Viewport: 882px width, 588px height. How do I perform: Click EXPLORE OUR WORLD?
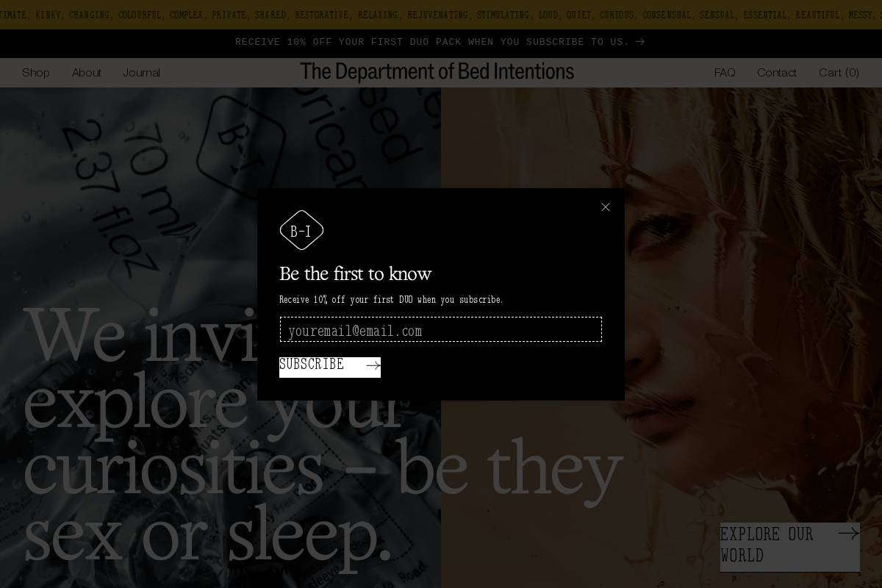tap(767, 545)
